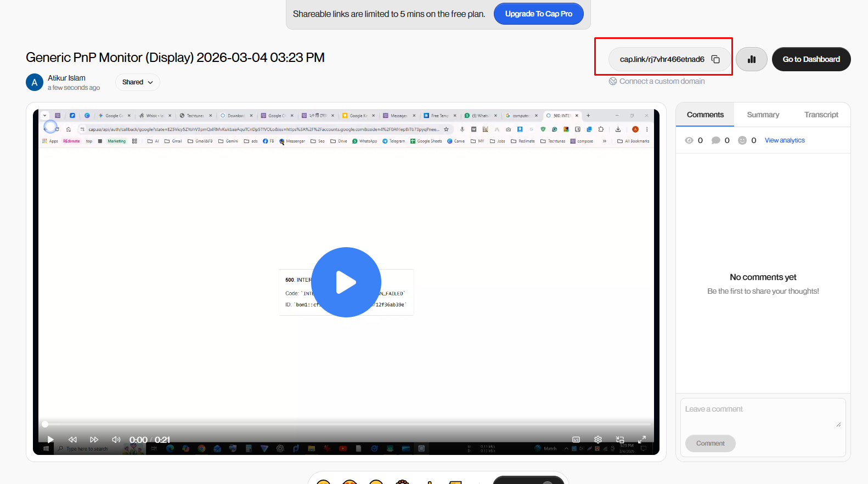Toggle captions in the video player
The width and height of the screenshot is (868, 484).
tap(576, 440)
